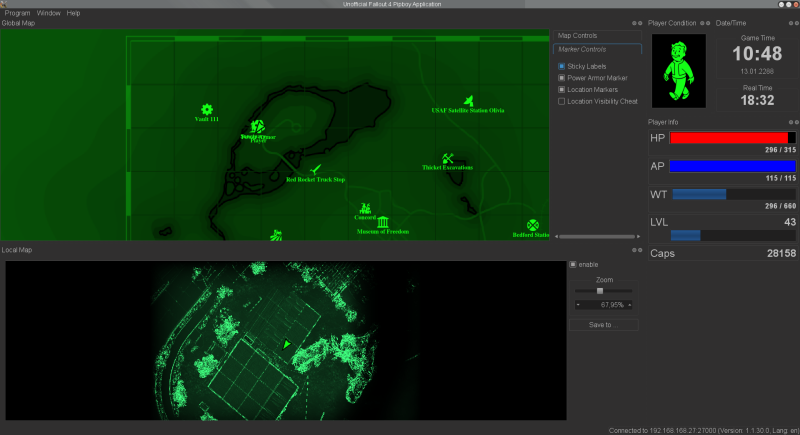Float the Player Condition dock panel

pyautogui.click(x=702, y=23)
